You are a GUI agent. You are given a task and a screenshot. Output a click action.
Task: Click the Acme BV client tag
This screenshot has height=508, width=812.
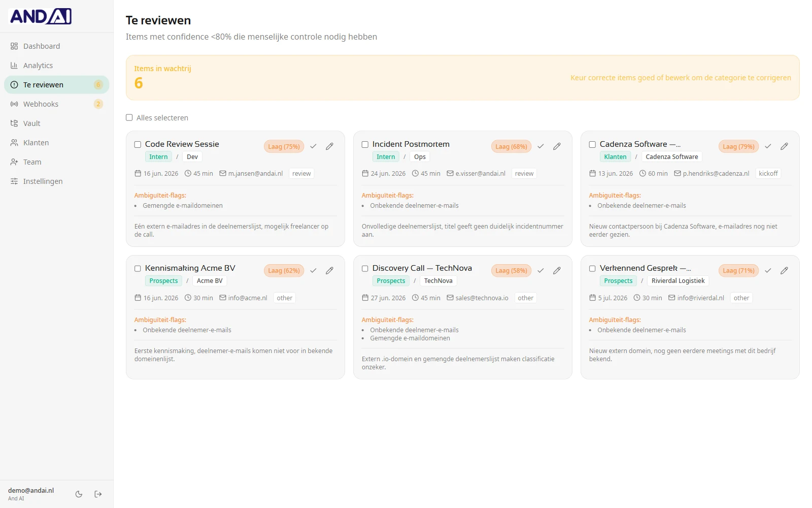[x=210, y=281]
